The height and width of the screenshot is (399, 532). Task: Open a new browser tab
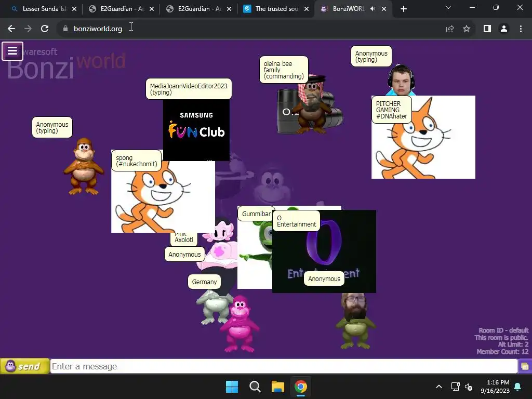point(403,9)
